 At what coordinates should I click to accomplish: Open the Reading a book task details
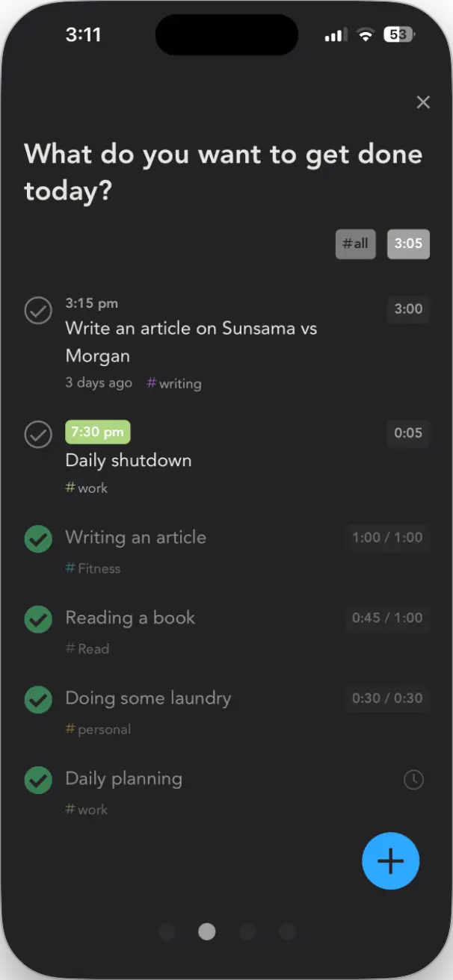(x=130, y=618)
